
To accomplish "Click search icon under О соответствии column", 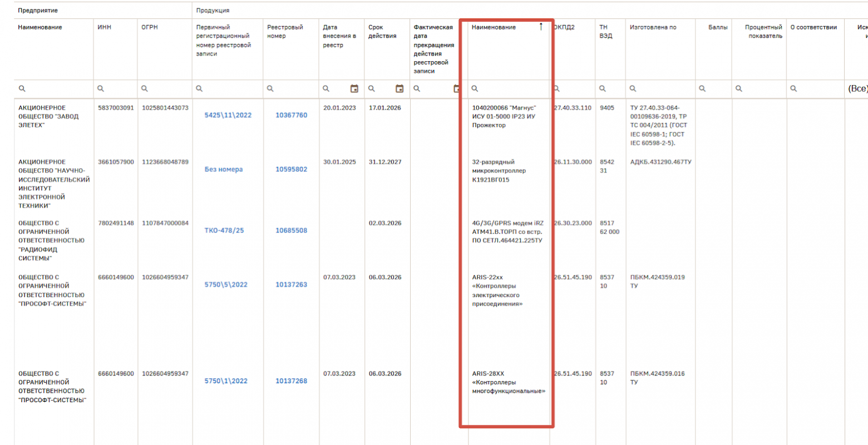I will click(793, 88).
